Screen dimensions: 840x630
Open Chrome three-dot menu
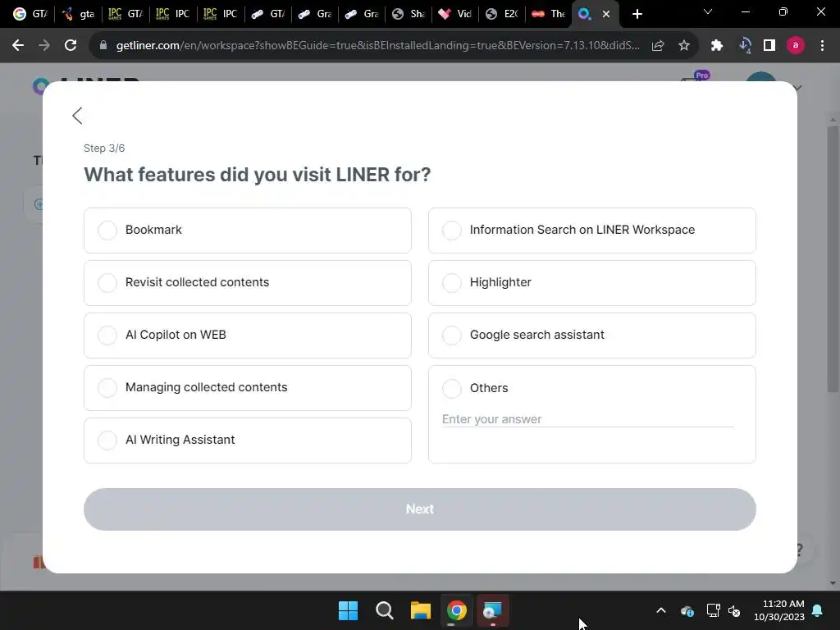(x=822, y=46)
